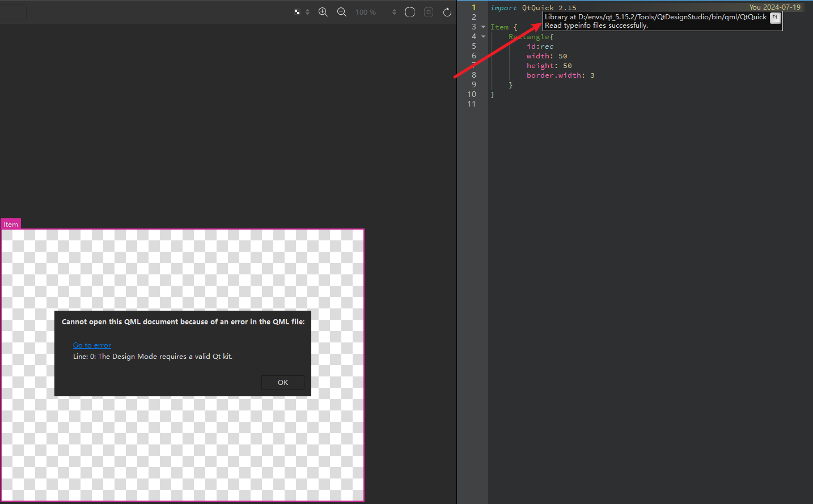Click the 'import' keyword on line 1
813x504 pixels.
[503, 8]
